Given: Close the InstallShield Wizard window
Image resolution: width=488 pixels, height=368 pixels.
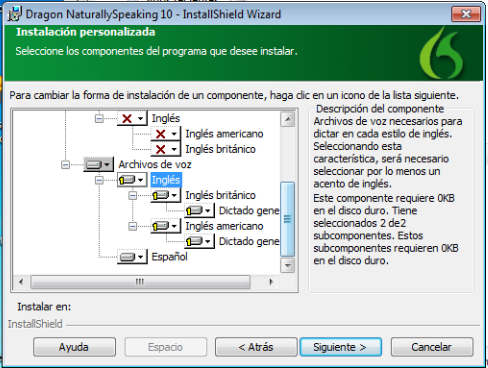Looking at the screenshot, I should pyautogui.click(x=466, y=14).
